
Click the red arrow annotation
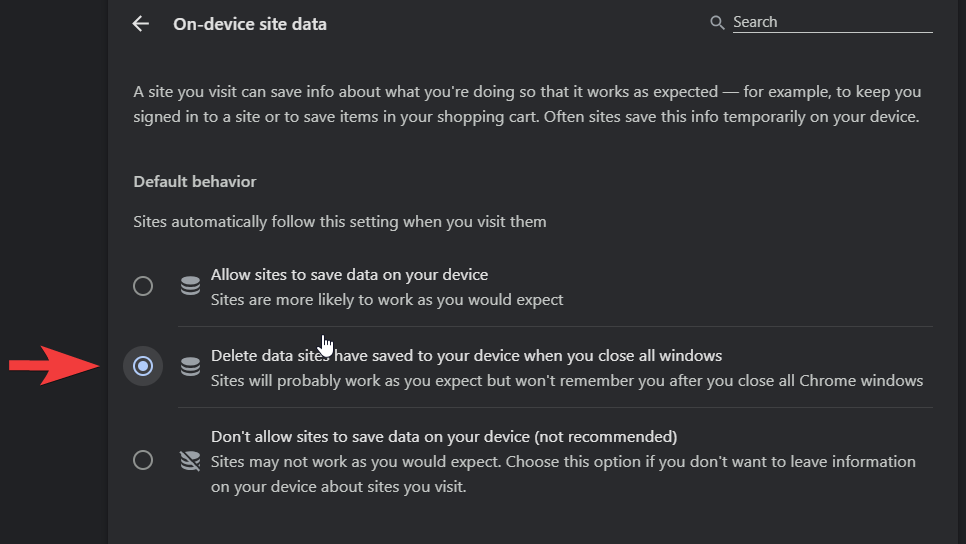point(54,365)
